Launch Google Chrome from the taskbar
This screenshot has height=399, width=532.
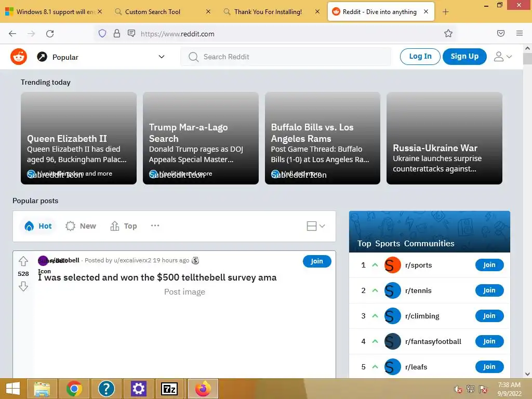[74, 389]
